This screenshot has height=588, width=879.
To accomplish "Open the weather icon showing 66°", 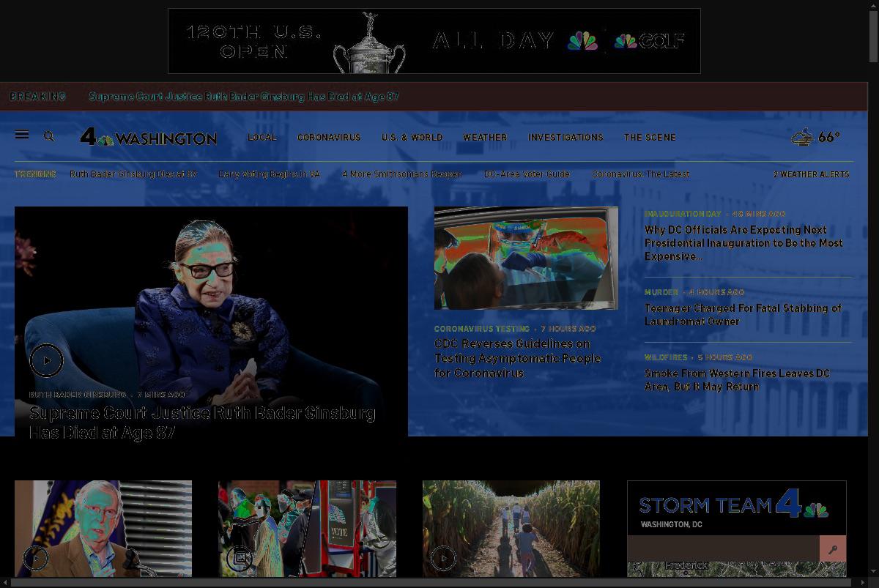I will (803, 137).
